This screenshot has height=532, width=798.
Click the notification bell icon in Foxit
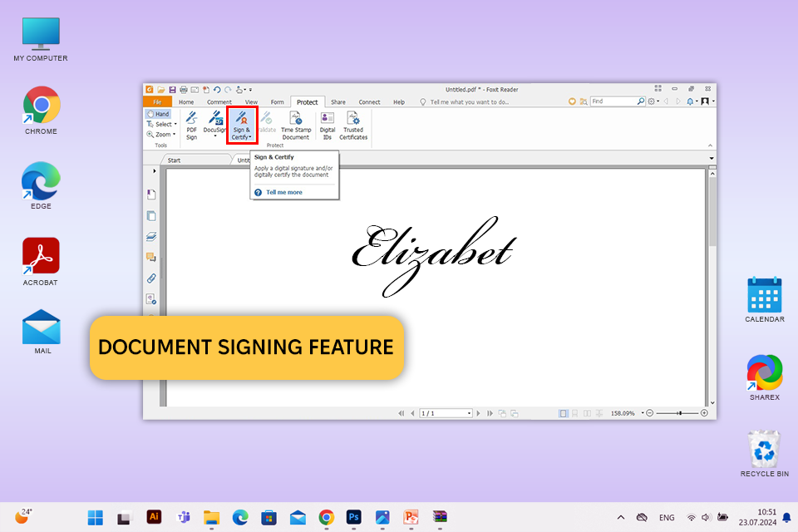pyautogui.click(x=690, y=101)
